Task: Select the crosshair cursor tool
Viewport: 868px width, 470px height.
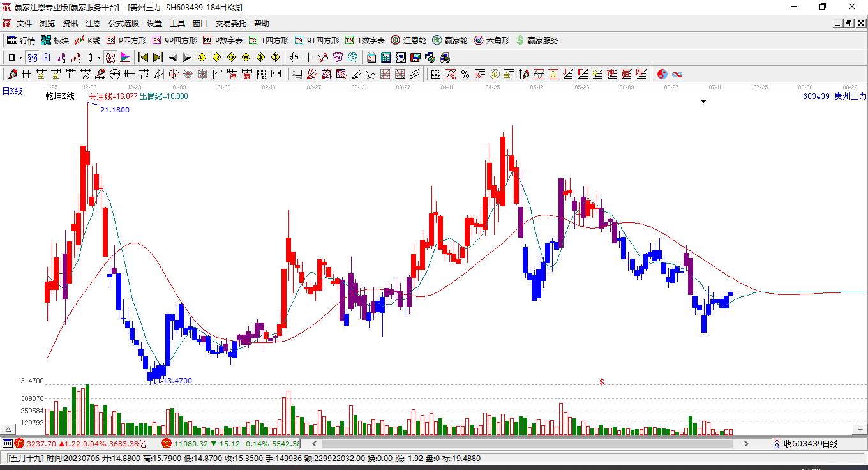Action: (309, 57)
